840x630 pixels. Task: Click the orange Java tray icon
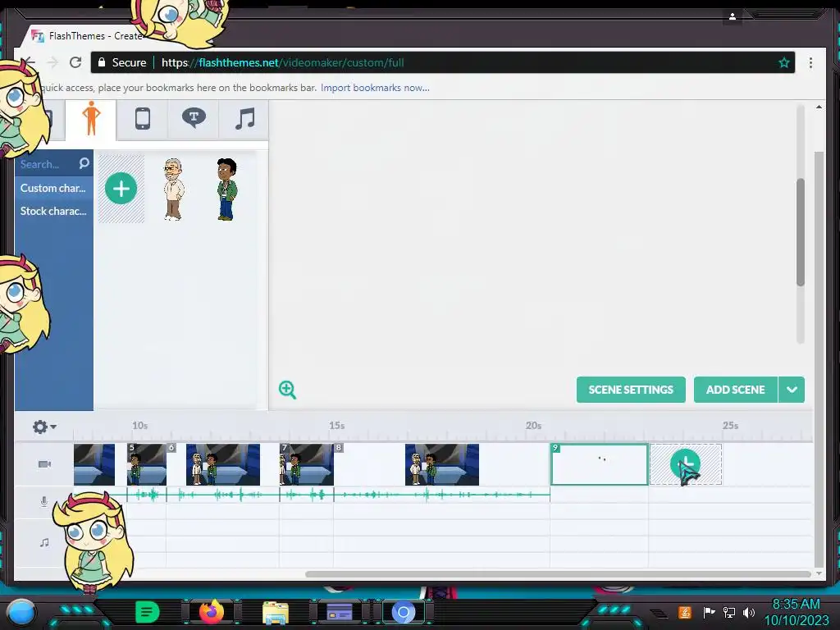coord(684,612)
